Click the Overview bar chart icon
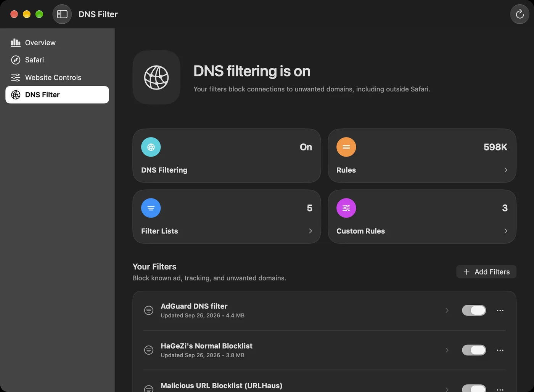Image resolution: width=534 pixels, height=392 pixels. pyautogui.click(x=16, y=43)
